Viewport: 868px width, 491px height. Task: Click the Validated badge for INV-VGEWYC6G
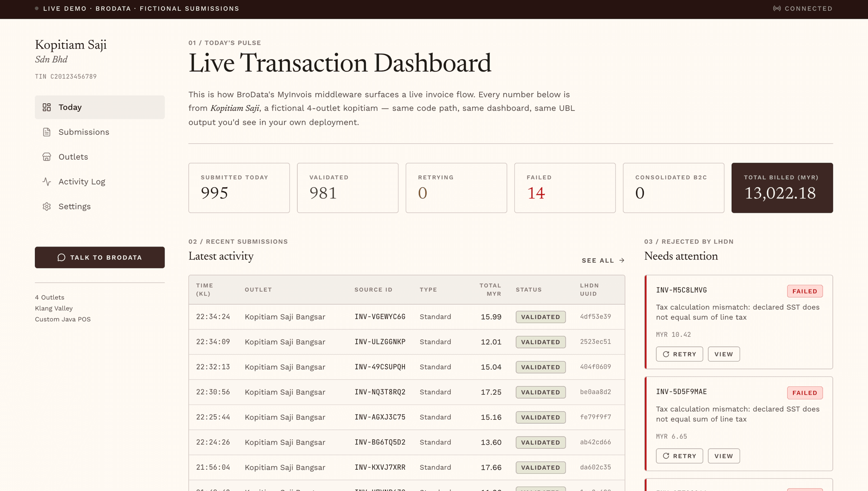(x=540, y=317)
